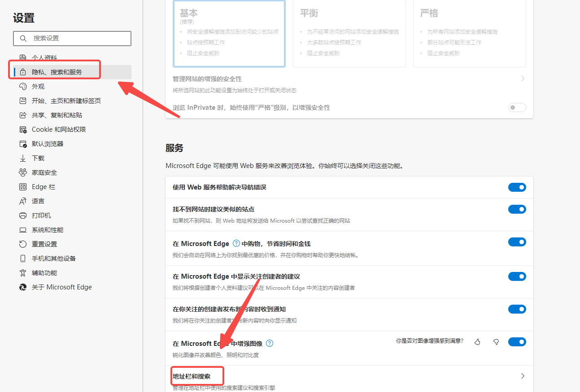Toggle shopping in Microsoft Edge switch

click(x=517, y=242)
